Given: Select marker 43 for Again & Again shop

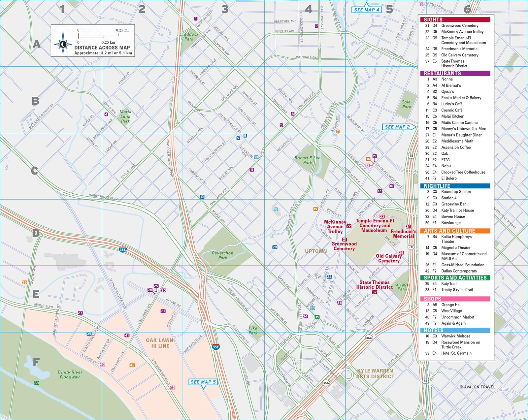Looking at the screenshot, I should pos(173,387).
